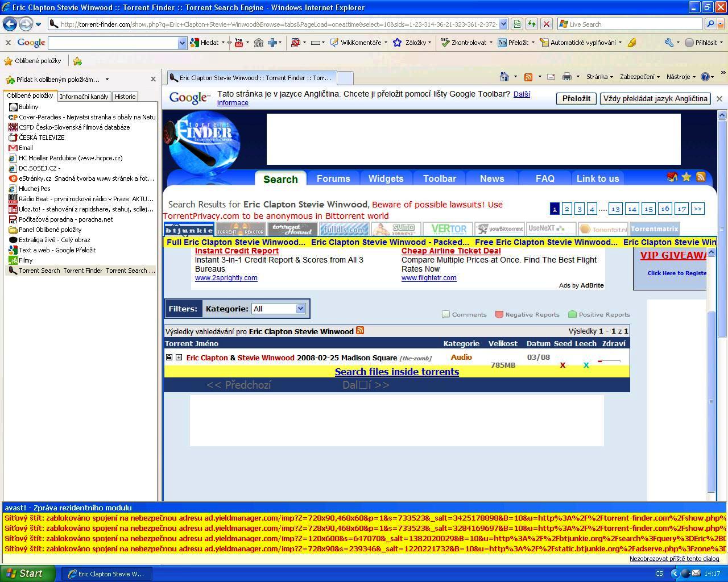Open the Forums tab on Torrent Finder
This screenshot has width=728, height=582.
coord(333,178)
